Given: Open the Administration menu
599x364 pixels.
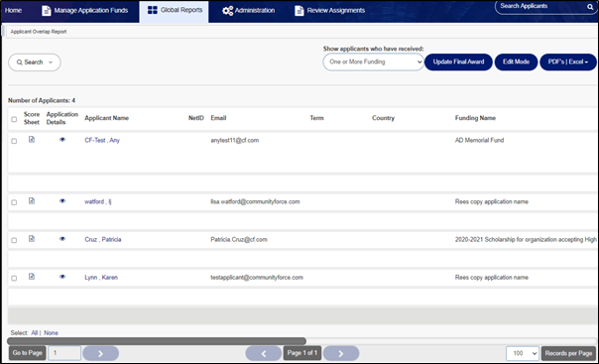Looking at the screenshot, I should coord(249,10).
